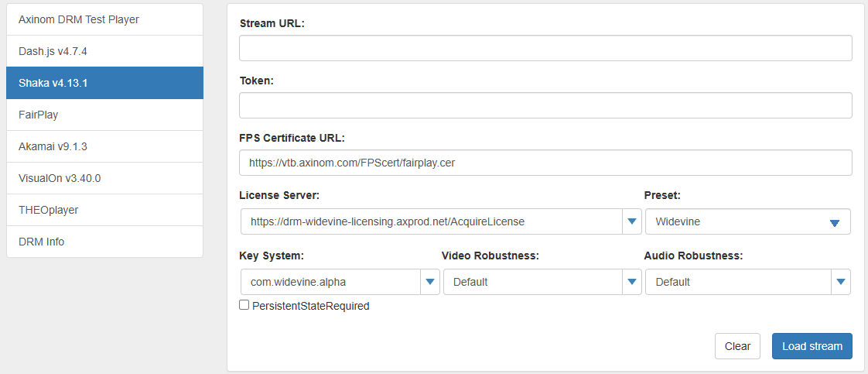Choose Akamai v9.1.3 player
Image resolution: width=868 pixels, height=374 pixels.
click(x=58, y=146)
